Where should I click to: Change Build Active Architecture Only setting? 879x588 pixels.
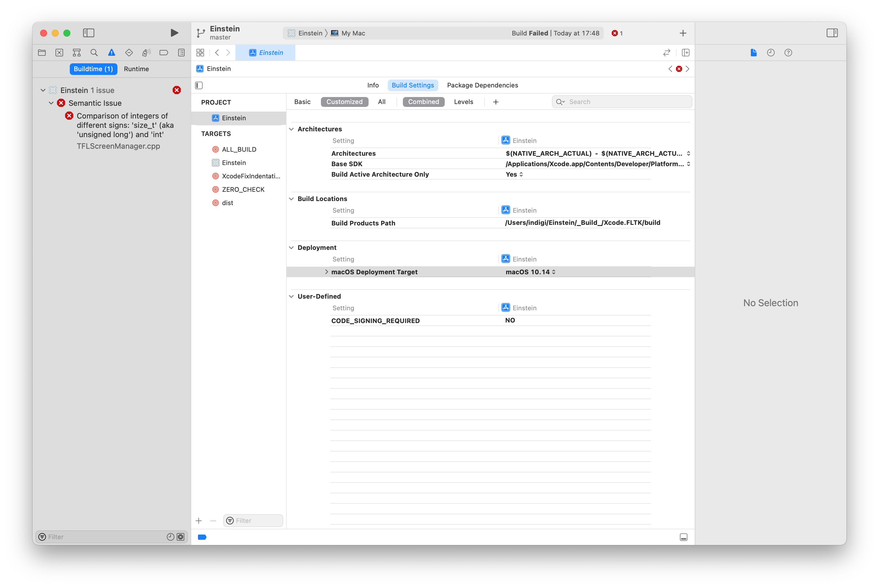514,174
